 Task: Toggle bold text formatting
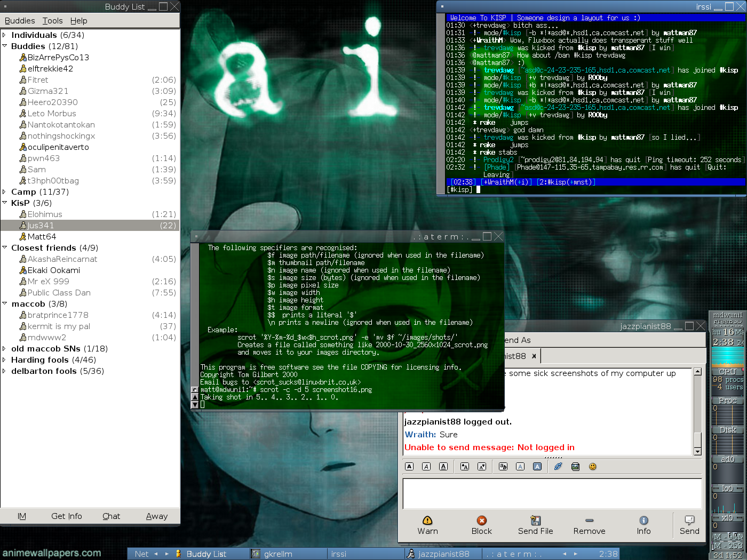click(x=409, y=467)
